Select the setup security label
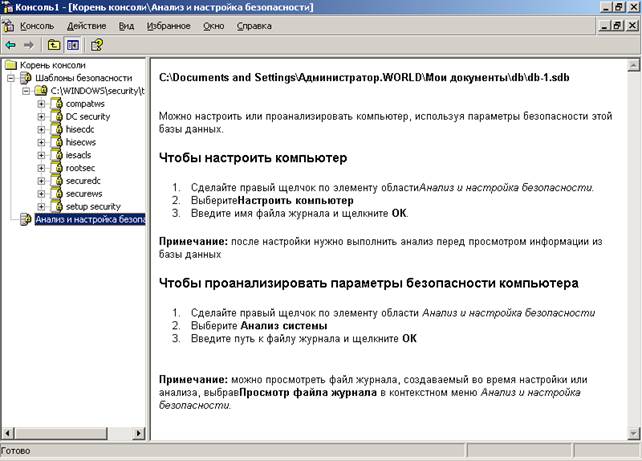 point(93,206)
